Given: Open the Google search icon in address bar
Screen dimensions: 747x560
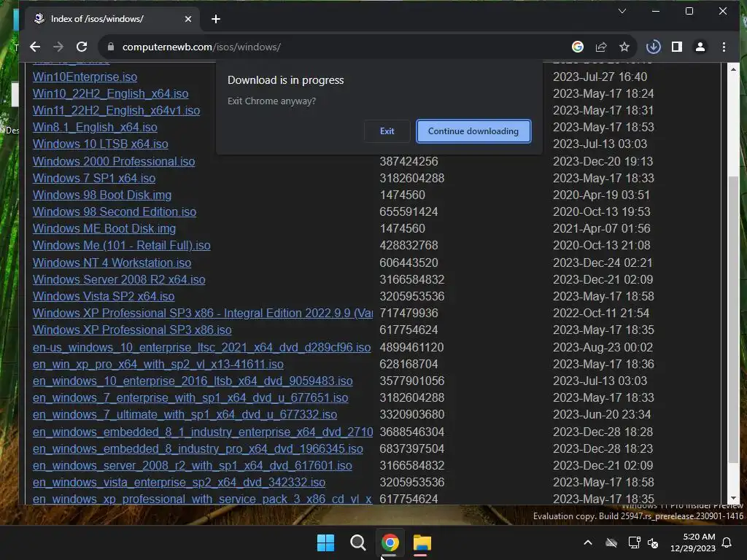Looking at the screenshot, I should tap(578, 47).
